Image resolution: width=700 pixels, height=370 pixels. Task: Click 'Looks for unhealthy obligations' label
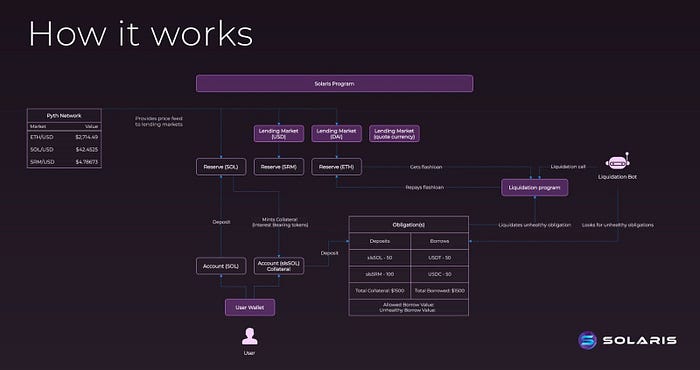coord(617,225)
